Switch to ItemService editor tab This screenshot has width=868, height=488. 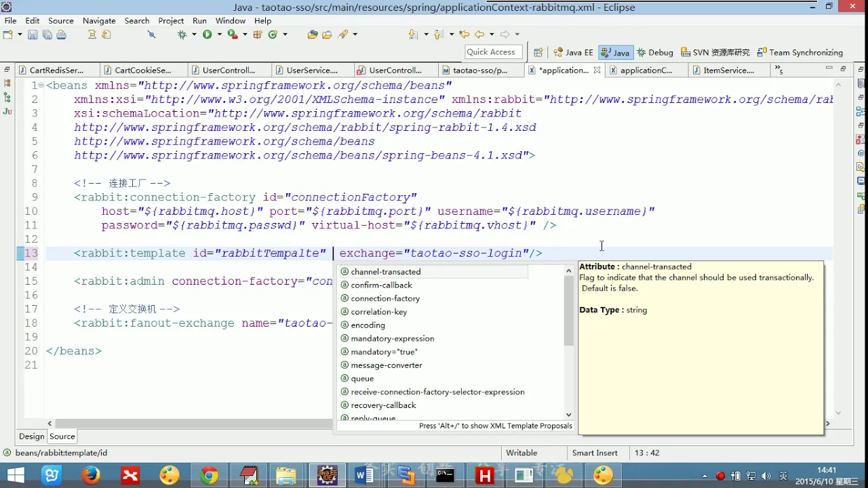(728, 70)
